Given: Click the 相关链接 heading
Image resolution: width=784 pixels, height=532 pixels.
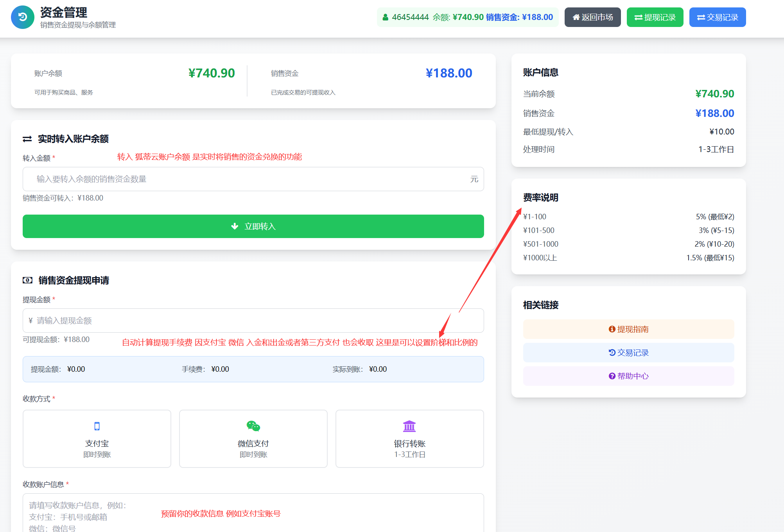Looking at the screenshot, I should tap(541, 305).
